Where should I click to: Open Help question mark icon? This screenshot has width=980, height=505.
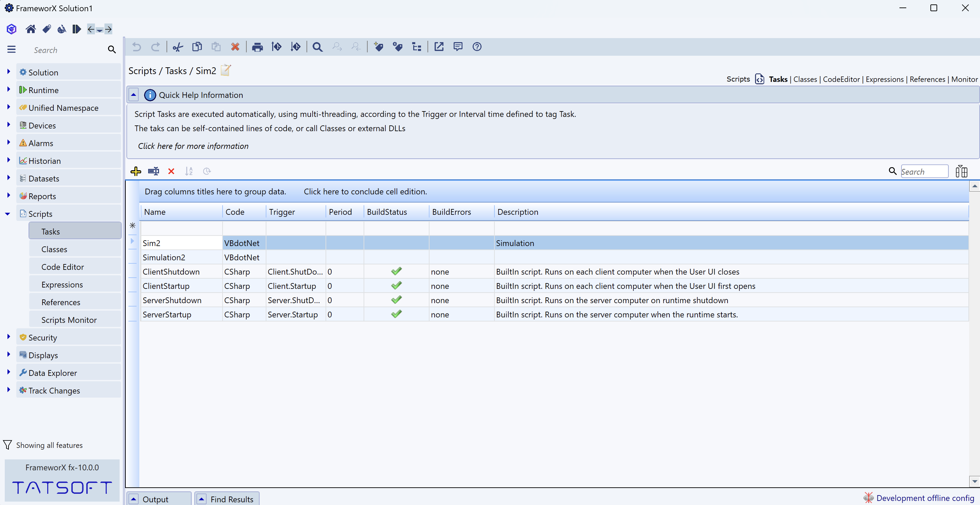[477, 47]
